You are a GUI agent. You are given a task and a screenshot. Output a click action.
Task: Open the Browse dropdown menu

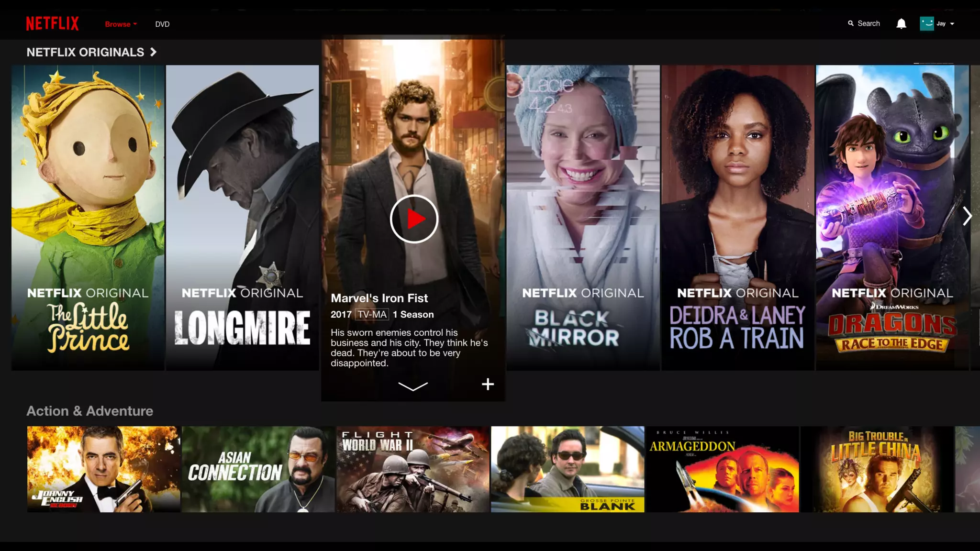[121, 24]
